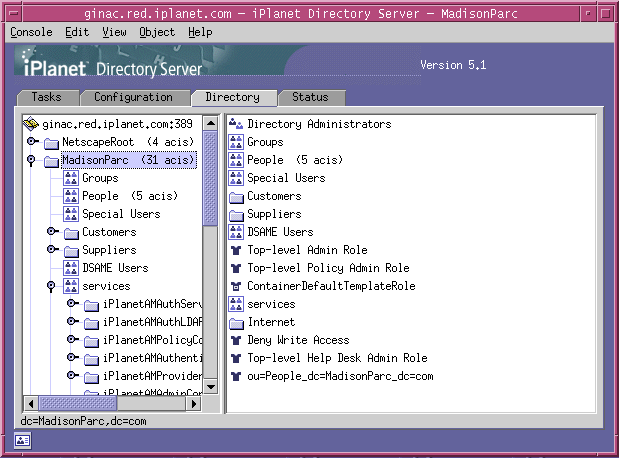Click the Top-level Policy Admin Role icon

tap(236, 268)
